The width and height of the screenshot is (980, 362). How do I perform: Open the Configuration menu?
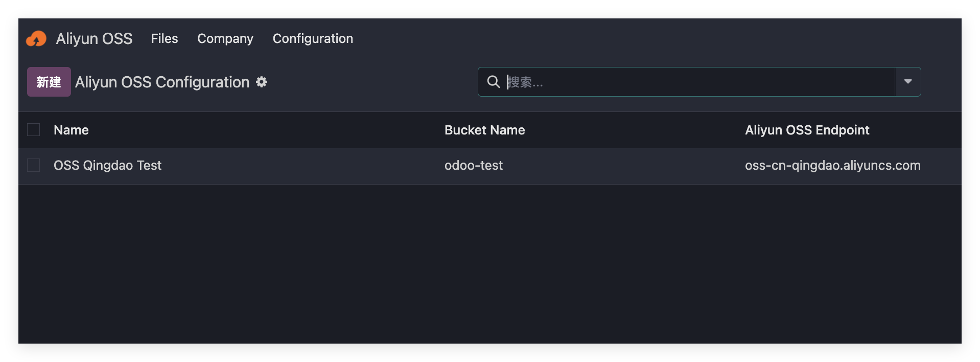tap(313, 39)
